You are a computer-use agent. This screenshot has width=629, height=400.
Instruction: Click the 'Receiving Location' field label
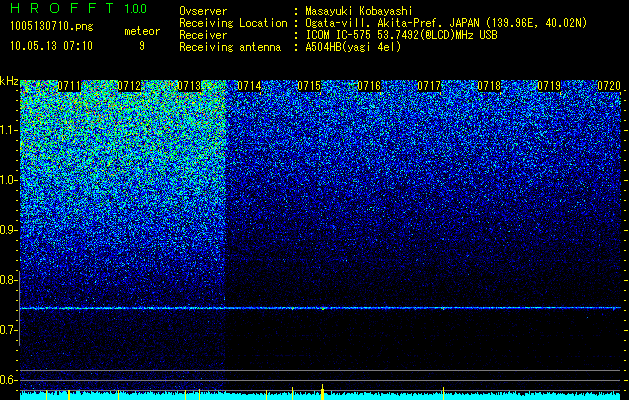click(233, 23)
